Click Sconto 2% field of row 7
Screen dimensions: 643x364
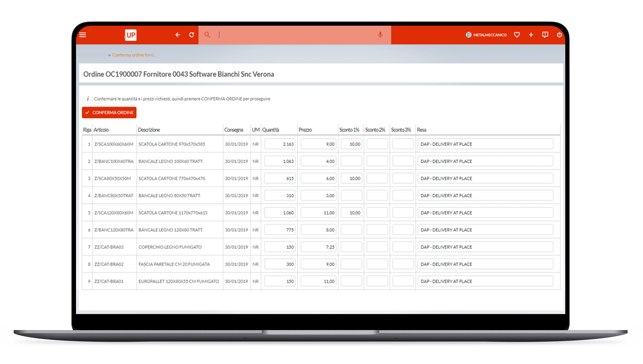click(x=377, y=247)
